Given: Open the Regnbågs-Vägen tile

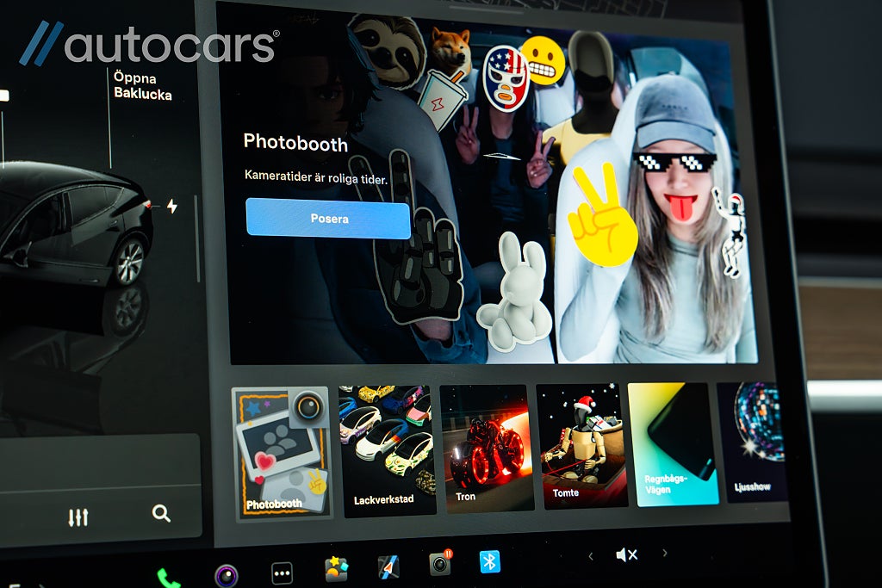Looking at the screenshot, I should coord(672,444).
